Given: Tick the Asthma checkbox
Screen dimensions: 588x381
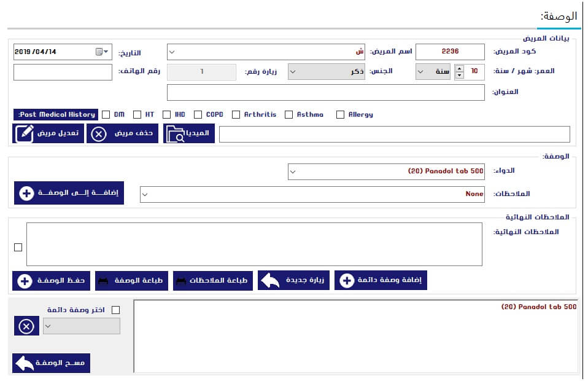Looking at the screenshot, I should tap(288, 114).
